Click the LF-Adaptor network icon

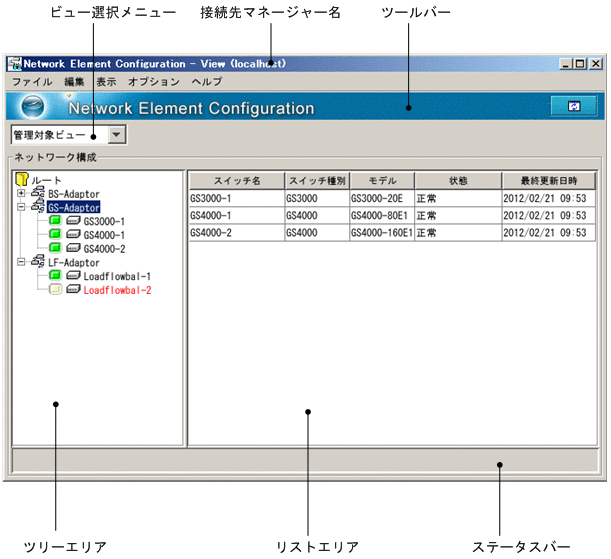pos(38,262)
